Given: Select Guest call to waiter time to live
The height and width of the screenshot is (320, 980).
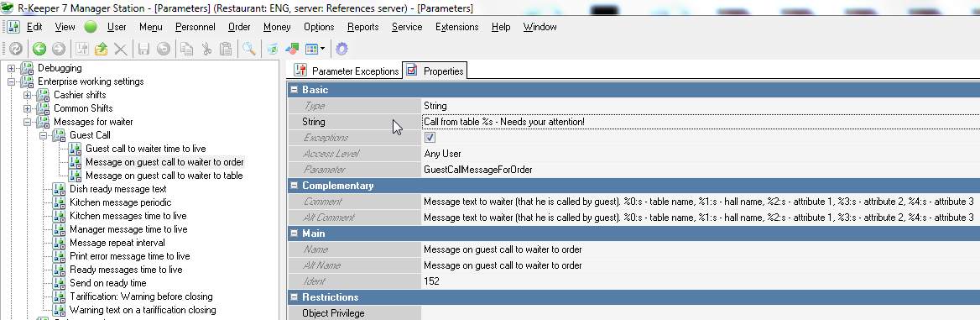Looking at the screenshot, I should point(146,149).
